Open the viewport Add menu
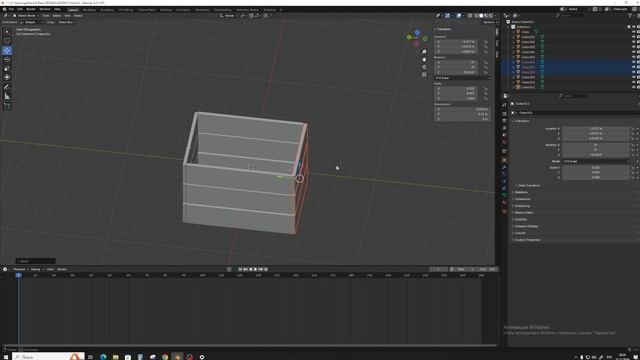Screen dimensions: 640x360 tap(67, 16)
